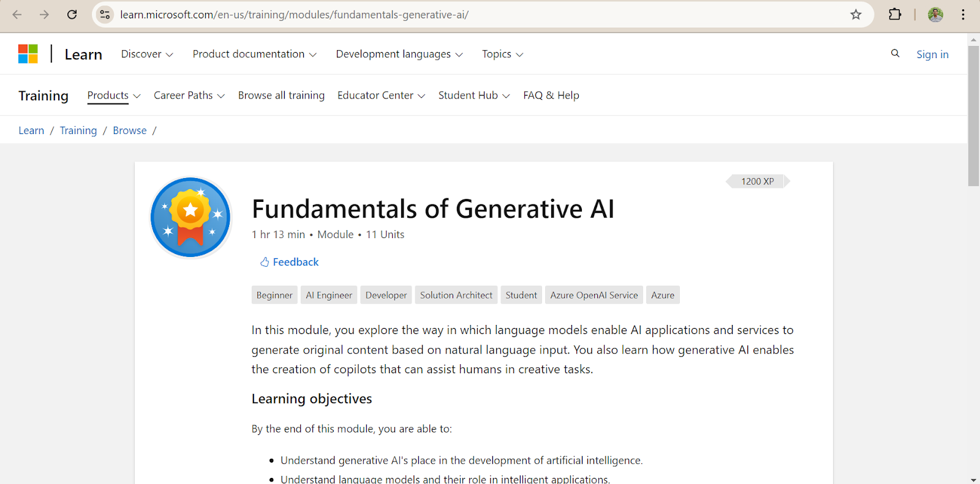
Task: Open the Learn breadcrumb link
Action: 31,130
